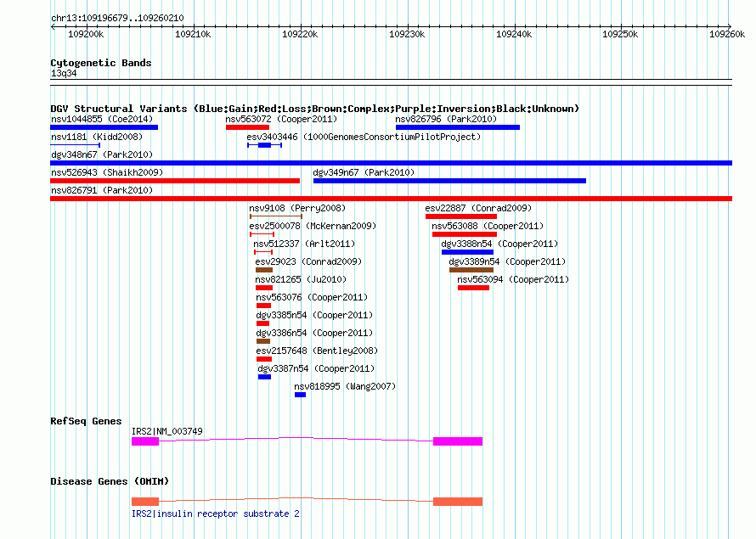
Task: Open esv2500078 (McKernan2009) label
Action: click(x=313, y=226)
